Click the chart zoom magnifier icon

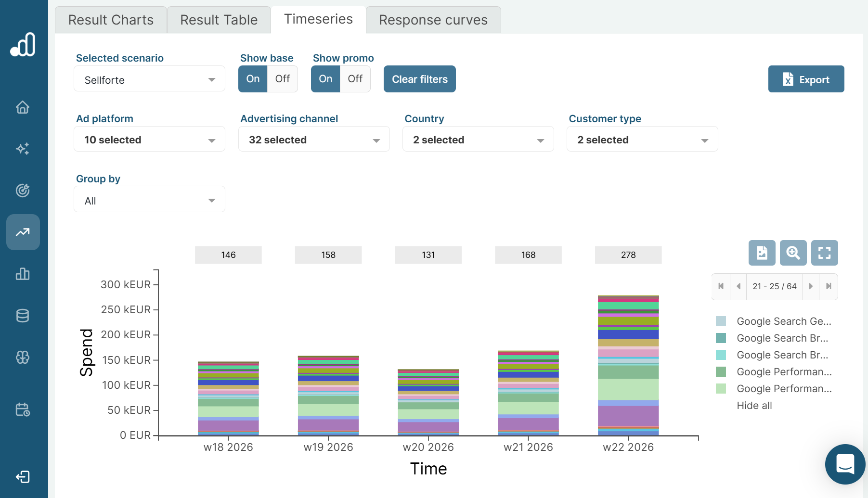click(793, 253)
